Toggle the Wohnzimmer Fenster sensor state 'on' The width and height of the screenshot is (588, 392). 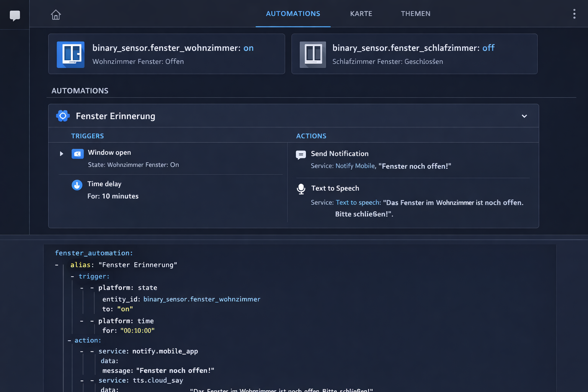pyautogui.click(x=248, y=48)
